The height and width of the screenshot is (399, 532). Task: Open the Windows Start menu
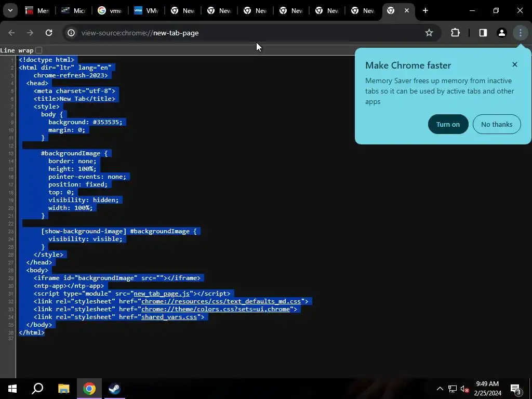[12, 389]
